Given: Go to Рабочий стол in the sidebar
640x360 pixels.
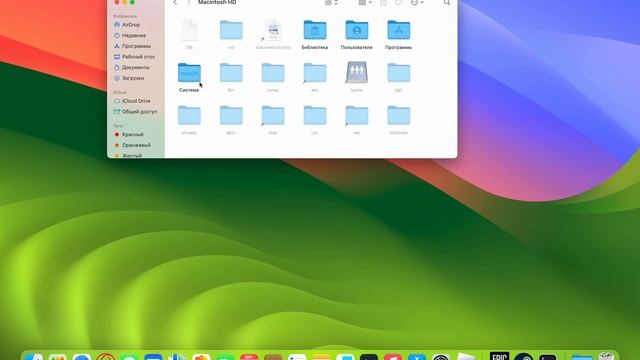Looking at the screenshot, I should (x=138, y=57).
